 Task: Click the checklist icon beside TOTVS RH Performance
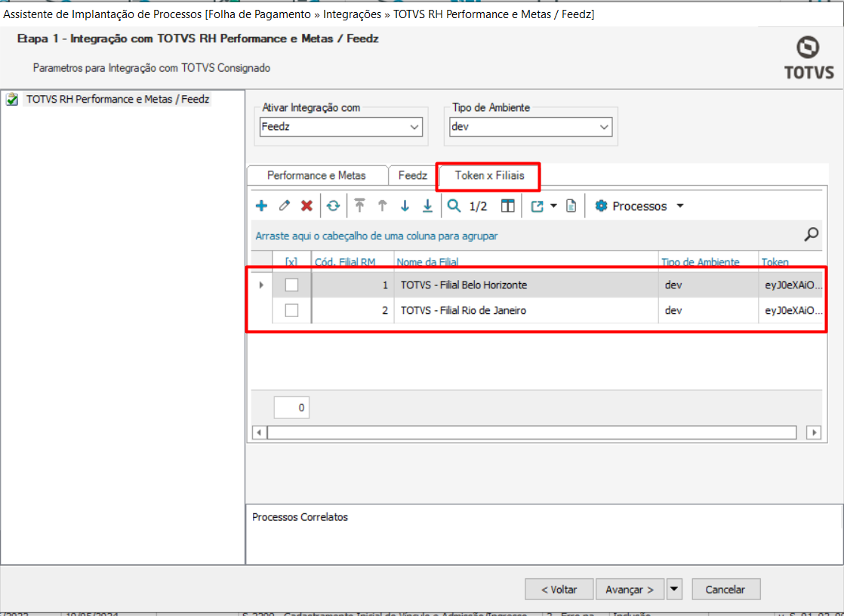click(x=12, y=100)
